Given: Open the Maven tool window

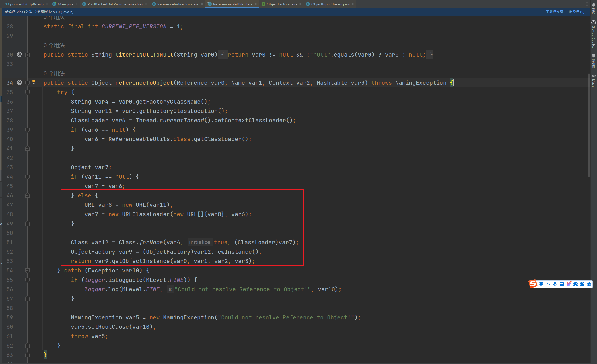Looking at the screenshot, I should (x=594, y=82).
